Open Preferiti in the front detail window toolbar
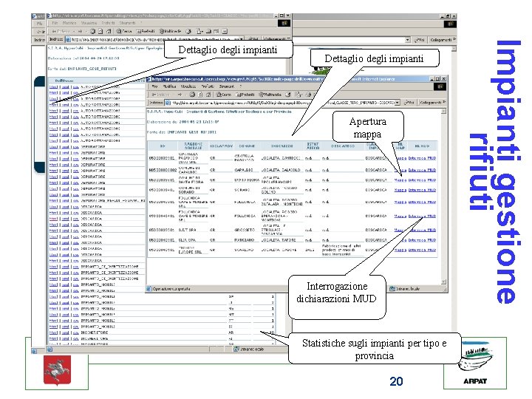The width and height of the screenshot is (532, 399). click(245, 95)
